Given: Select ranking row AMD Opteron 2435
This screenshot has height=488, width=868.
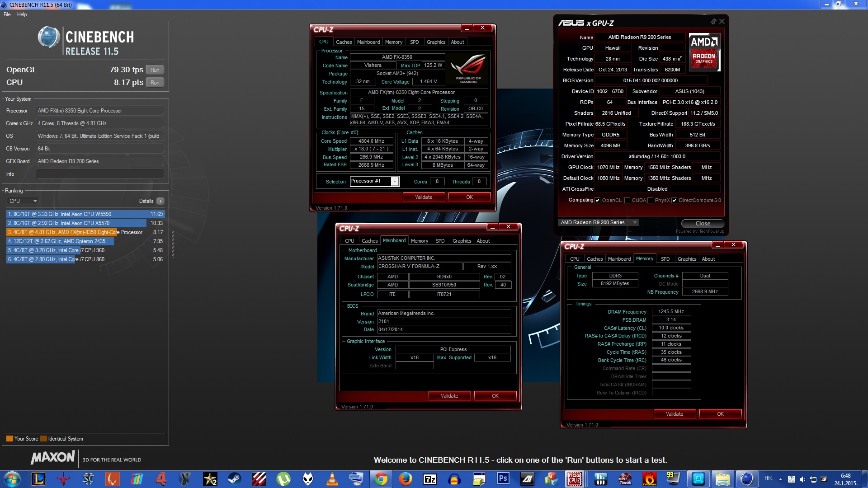Looking at the screenshot, I should coord(85,241).
